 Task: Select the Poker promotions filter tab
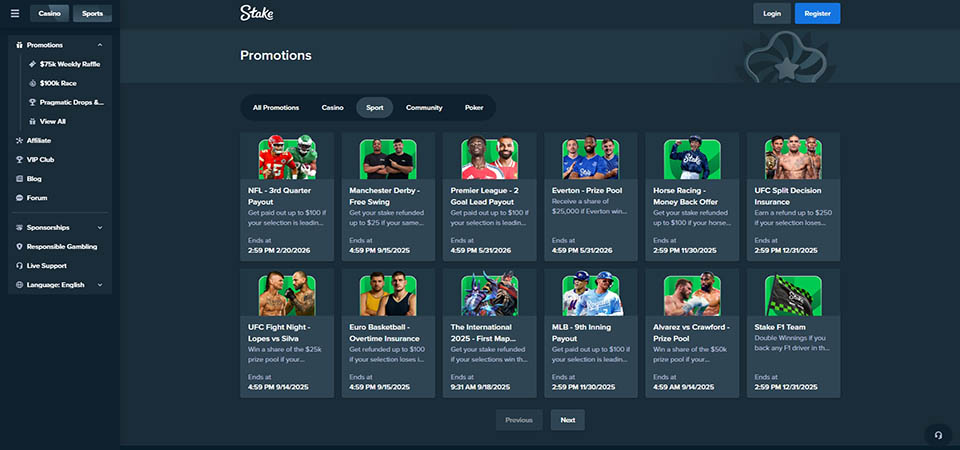click(x=474, y=108)
